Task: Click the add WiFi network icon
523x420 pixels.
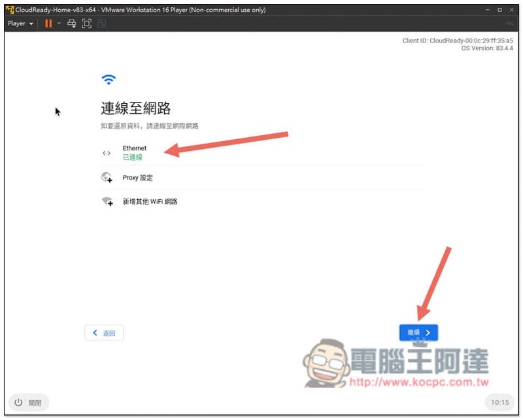Action: click(107, 202)
